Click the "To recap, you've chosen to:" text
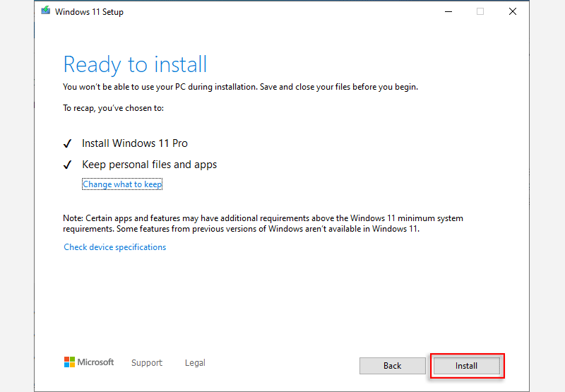The image size is (565, 392). 113,108
